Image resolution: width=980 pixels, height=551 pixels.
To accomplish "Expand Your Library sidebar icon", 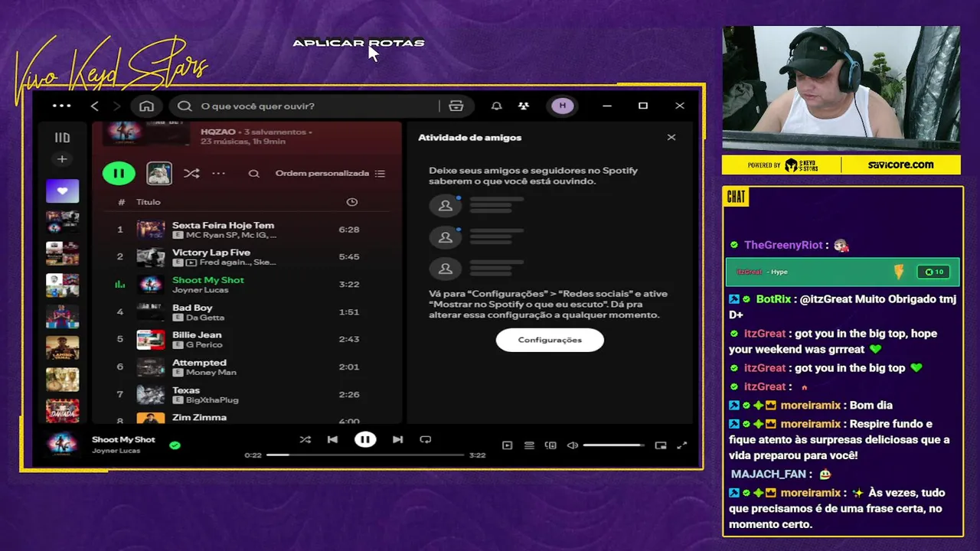I will tap(62, 138).
